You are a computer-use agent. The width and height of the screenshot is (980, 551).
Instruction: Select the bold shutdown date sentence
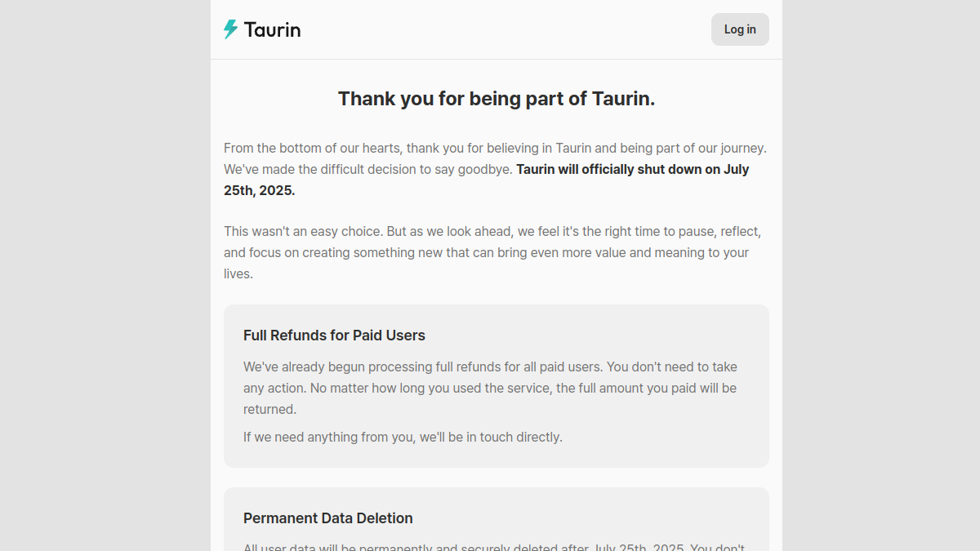point(487,180)
